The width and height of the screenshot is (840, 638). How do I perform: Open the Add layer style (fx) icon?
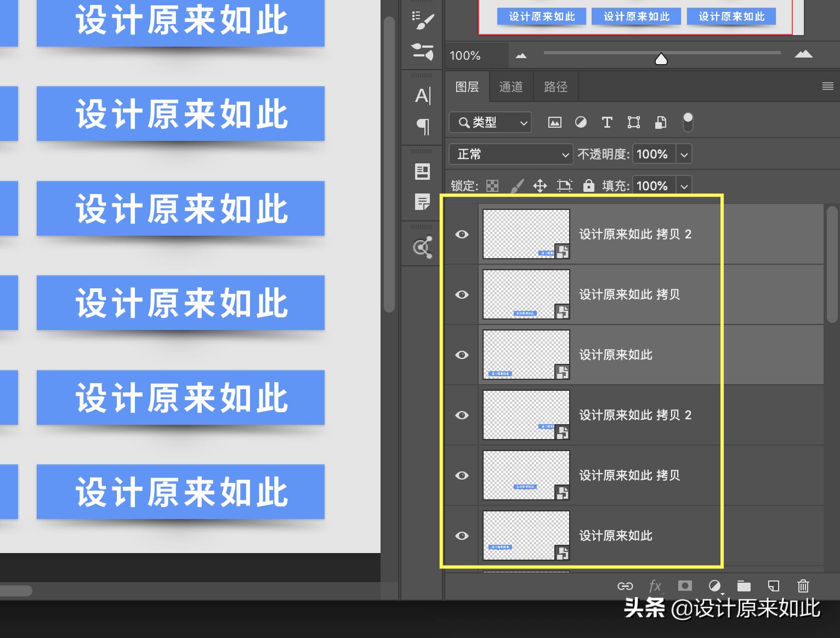click(x=655, y=586)
